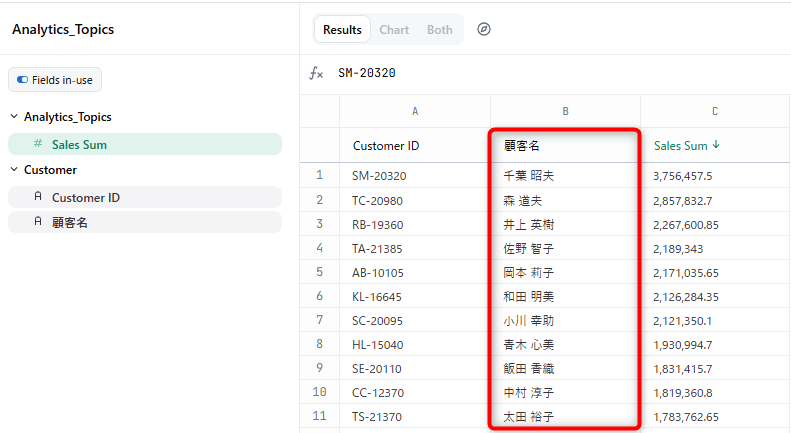Switch to the Both tab
The width and height of the screenshot is (791, 433).
click(x=439, y=30)
